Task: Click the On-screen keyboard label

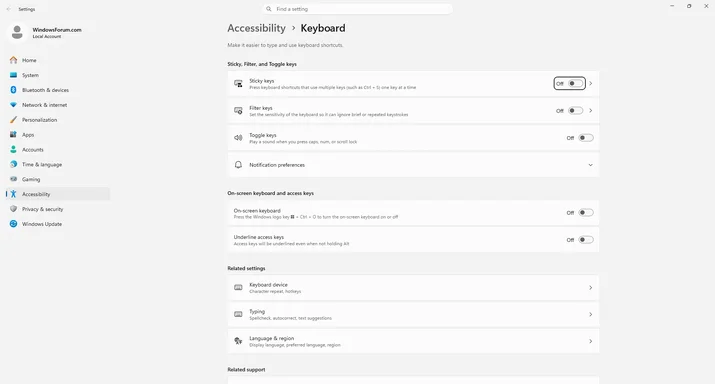Action: 257,211
